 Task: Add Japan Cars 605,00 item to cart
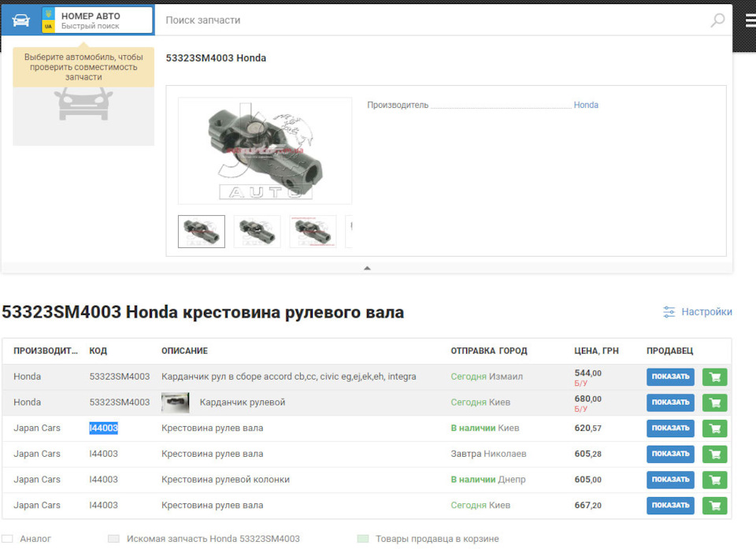pos(714,480)
